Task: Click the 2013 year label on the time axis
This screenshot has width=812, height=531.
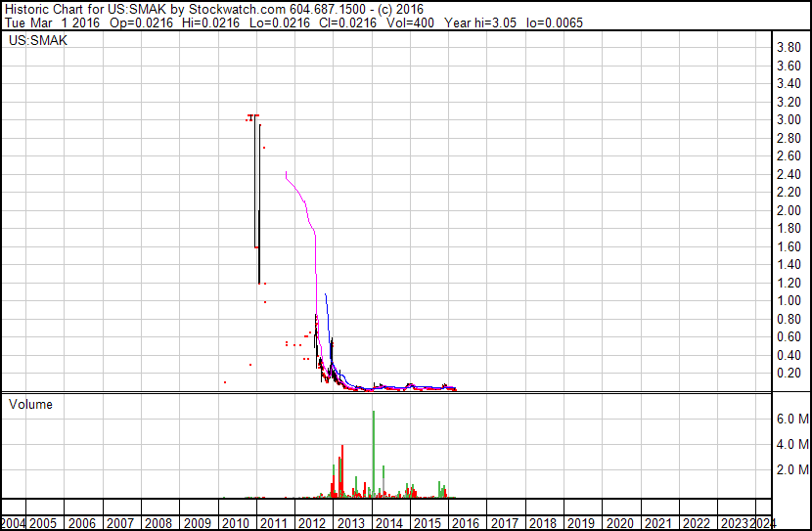Action: tap(351, 523)
